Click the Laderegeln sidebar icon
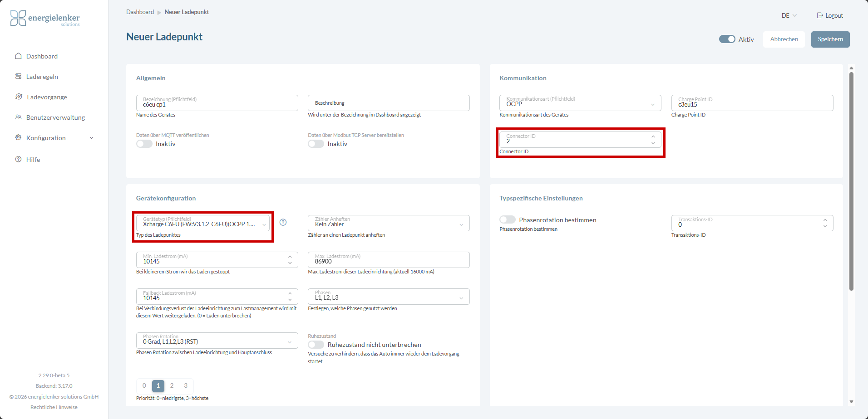Viewport: 868px width, 419px height. click(x=18, y=76)
